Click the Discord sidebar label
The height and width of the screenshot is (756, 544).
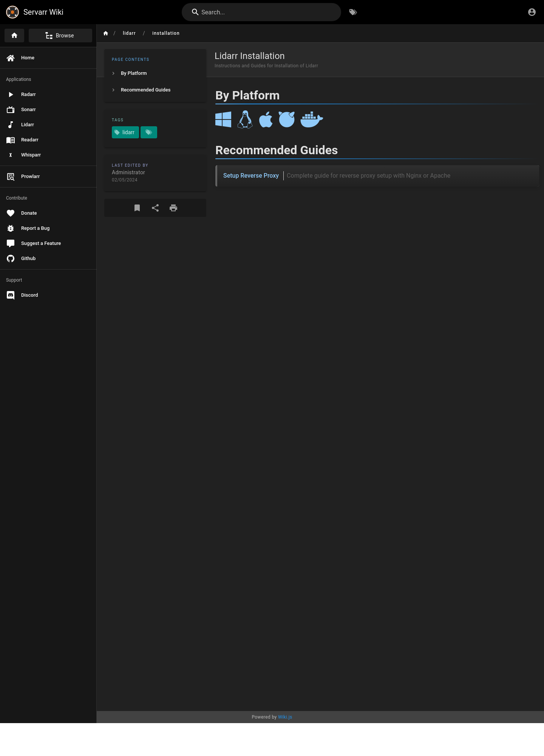click(29, 295)
